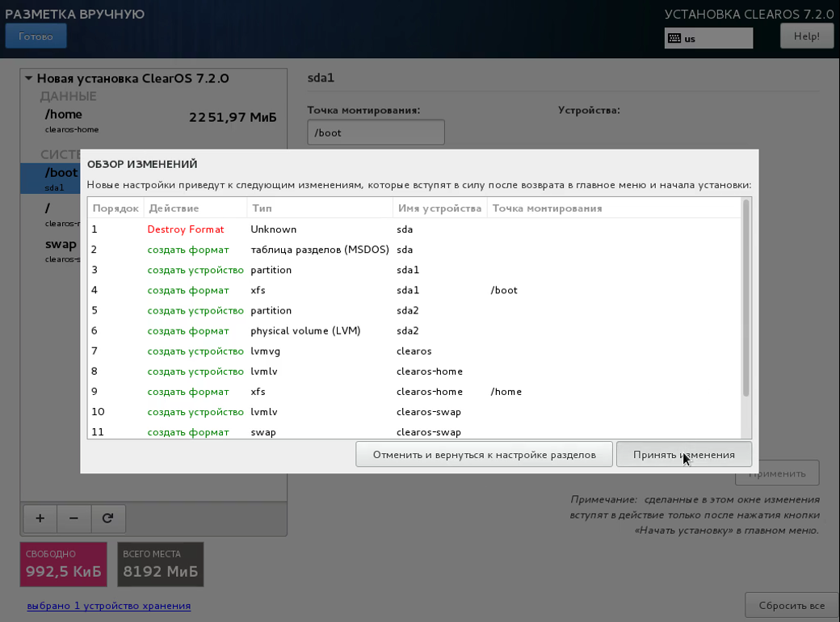Viewport: 840px width, 622px height.
Task: Click 'xfs' type cell in row 4
Action: (258, 290)
